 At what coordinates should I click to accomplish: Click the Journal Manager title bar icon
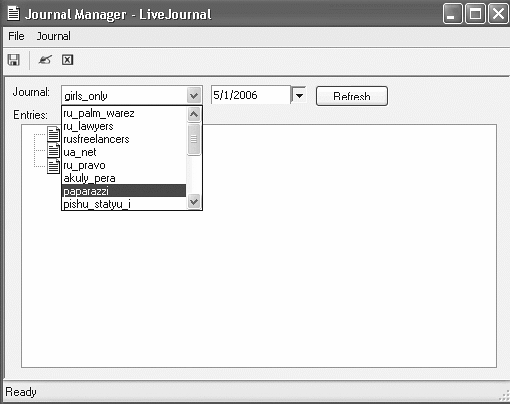(x=13, y=14)
